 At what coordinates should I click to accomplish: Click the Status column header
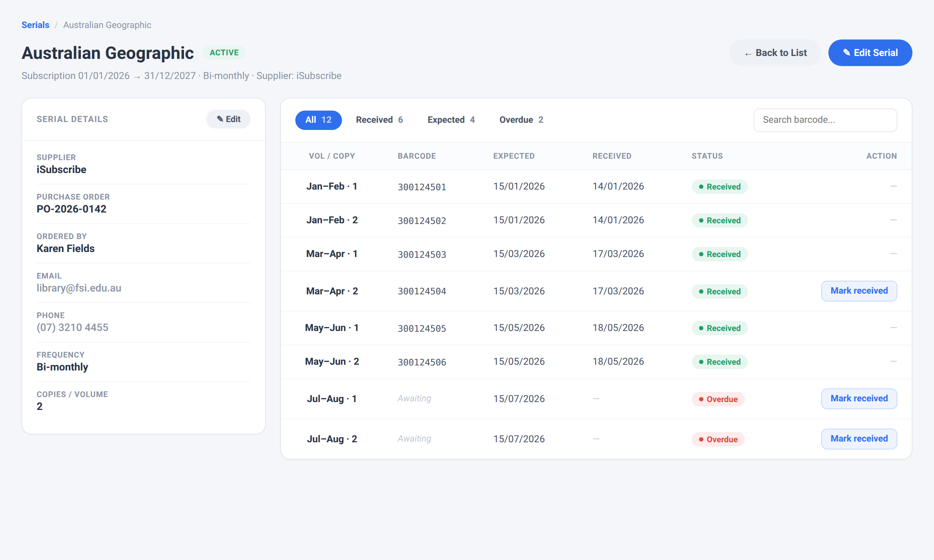click(x=707, y=156)
